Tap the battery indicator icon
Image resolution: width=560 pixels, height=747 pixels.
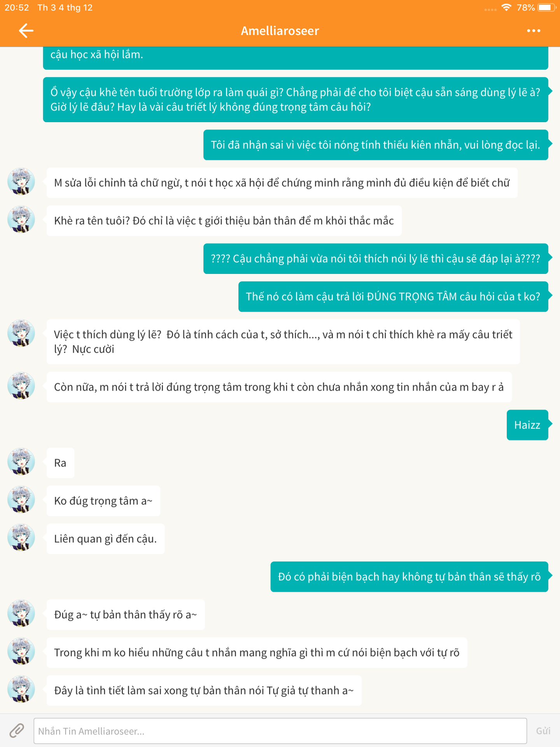(x=546, y=7)
